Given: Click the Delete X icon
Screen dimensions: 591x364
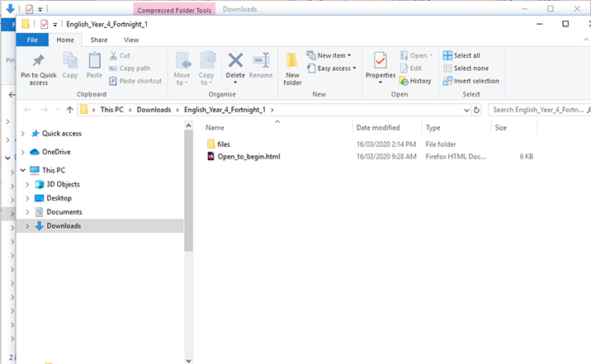Looking at the screenshot, I should coord(235,60).
